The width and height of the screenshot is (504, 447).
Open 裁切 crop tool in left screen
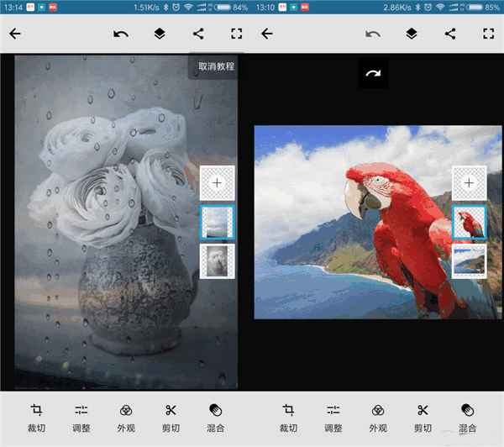pyautogui.click(x=36, y=418)
